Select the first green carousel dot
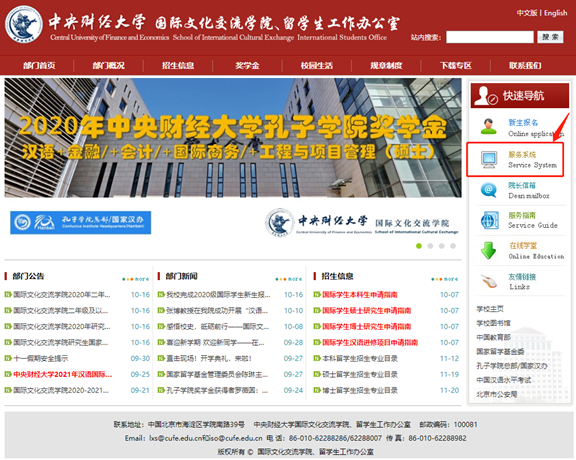 pyautogui.click(x=419, y=246)
